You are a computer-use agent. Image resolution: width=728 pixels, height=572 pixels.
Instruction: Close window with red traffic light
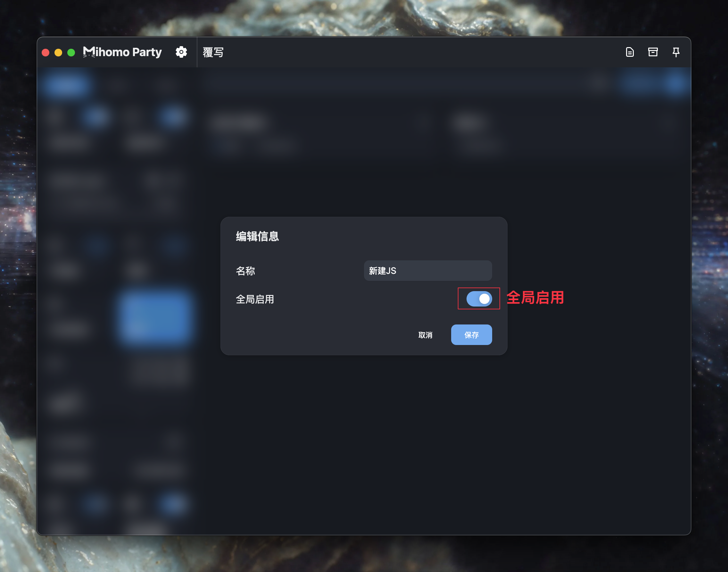45,53
